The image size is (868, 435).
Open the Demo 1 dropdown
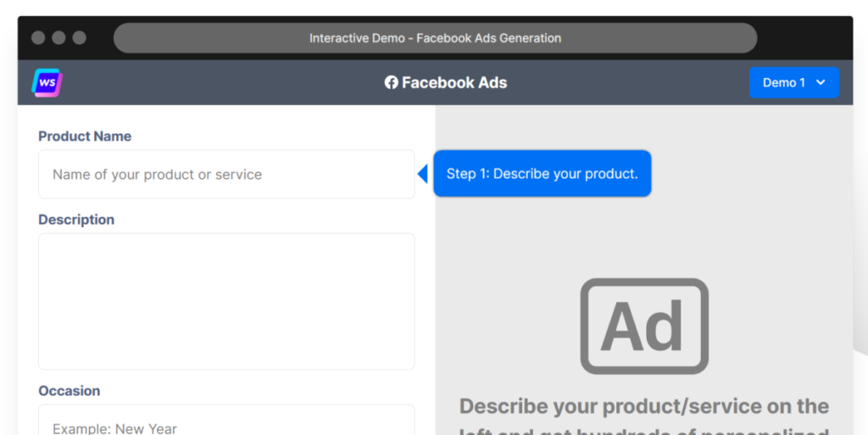793,82
